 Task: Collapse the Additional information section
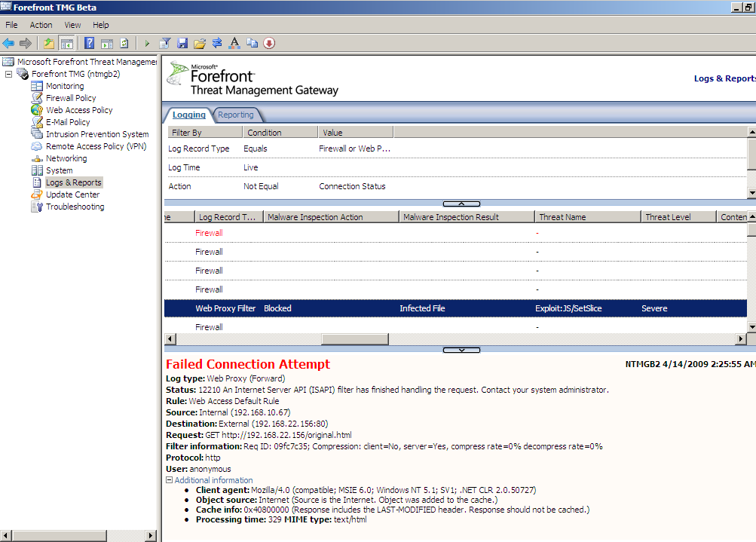click(x=170, y=480)
